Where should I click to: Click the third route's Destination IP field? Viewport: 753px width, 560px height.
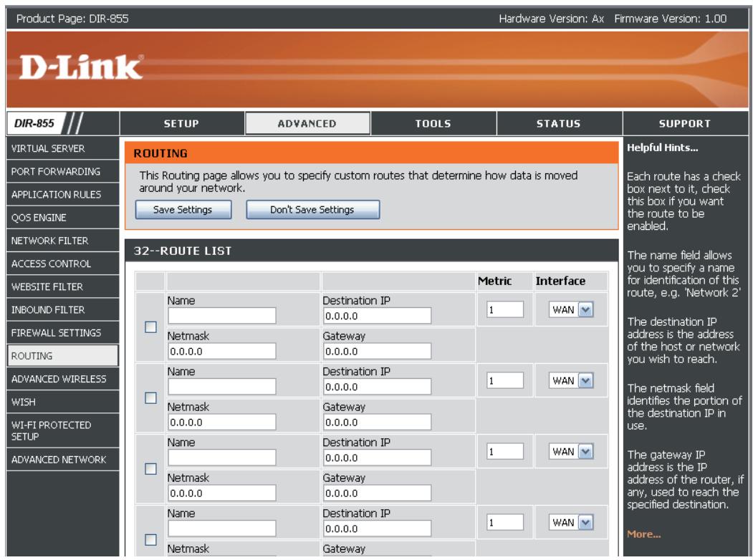point(377,458)
